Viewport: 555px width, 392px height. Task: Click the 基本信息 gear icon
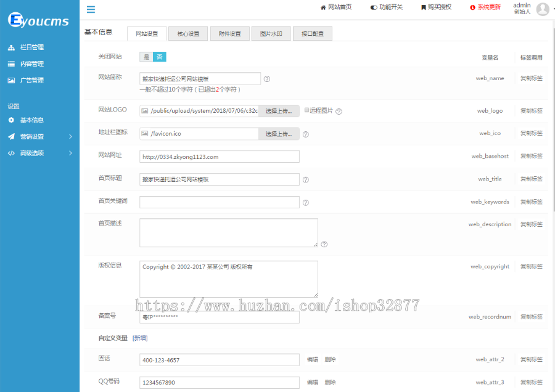pos(11,120)
